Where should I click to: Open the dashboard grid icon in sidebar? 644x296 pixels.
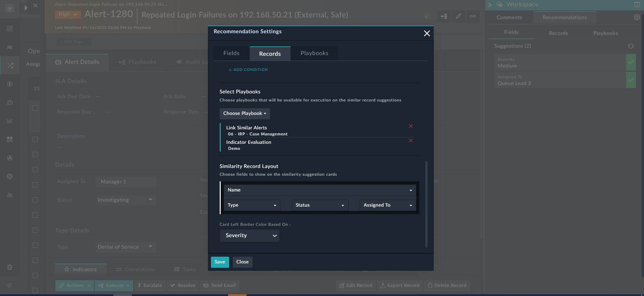click(x=10, y=29)
